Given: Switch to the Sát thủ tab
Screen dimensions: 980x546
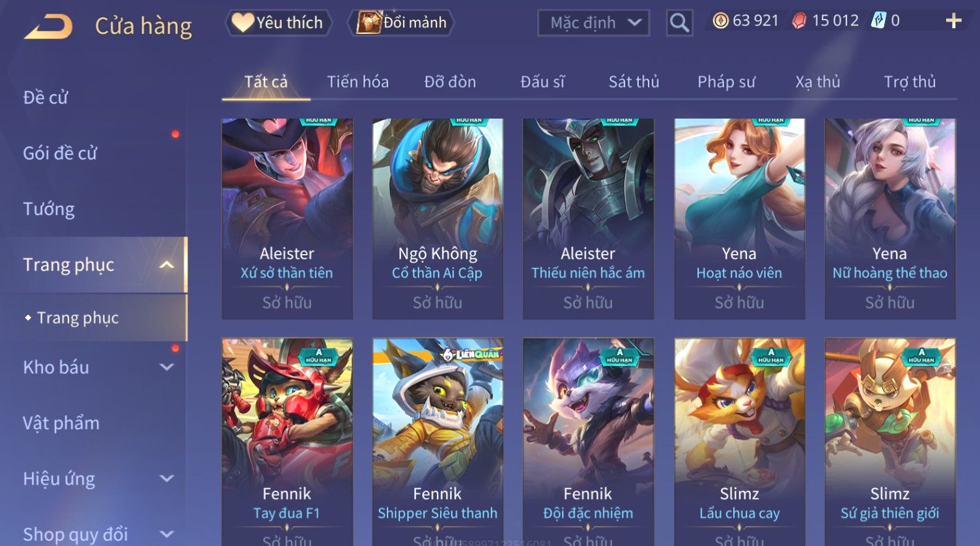Looking at the screenshot, I should click(634, 81).
